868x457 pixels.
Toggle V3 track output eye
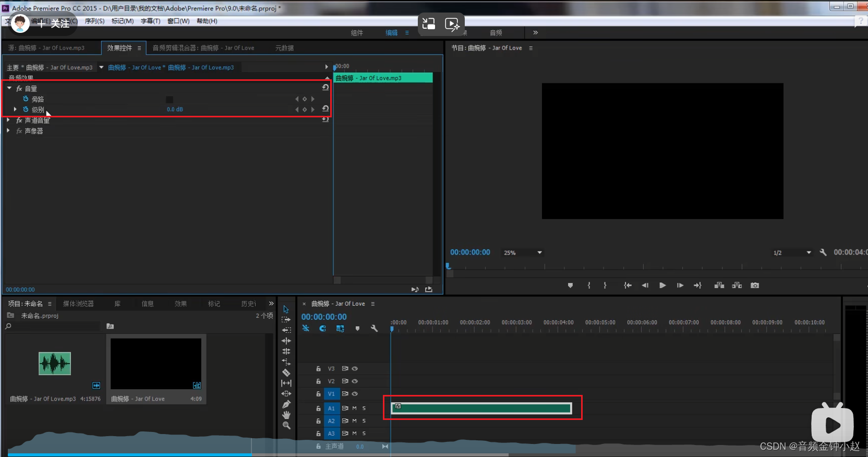(355, 368)
